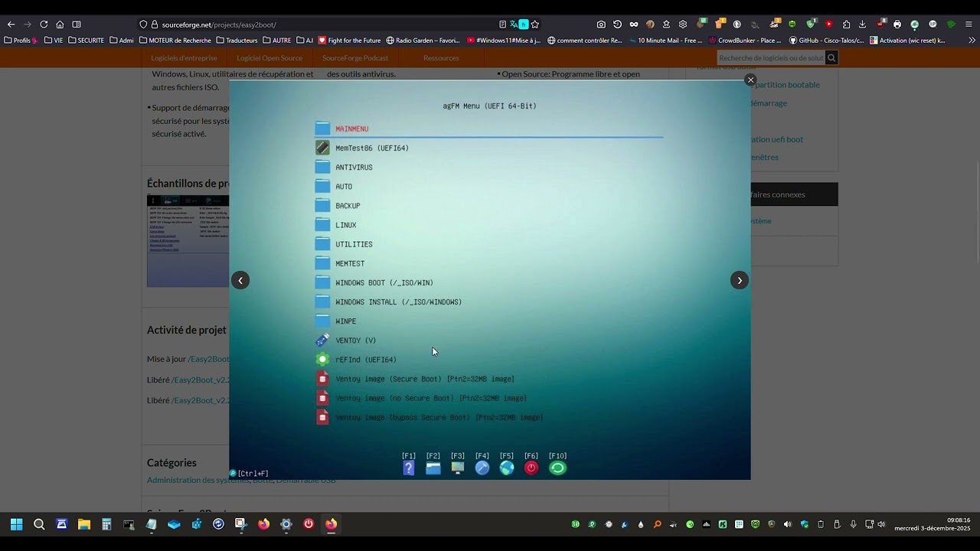Open the A.I bookmark folder

[305, 41]
